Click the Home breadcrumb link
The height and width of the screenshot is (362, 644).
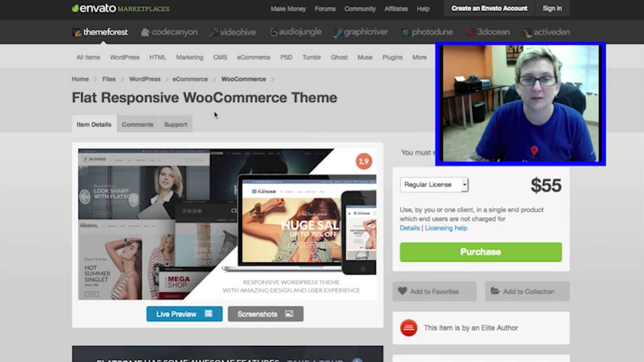pyautogui.click(x=80, y=79)
